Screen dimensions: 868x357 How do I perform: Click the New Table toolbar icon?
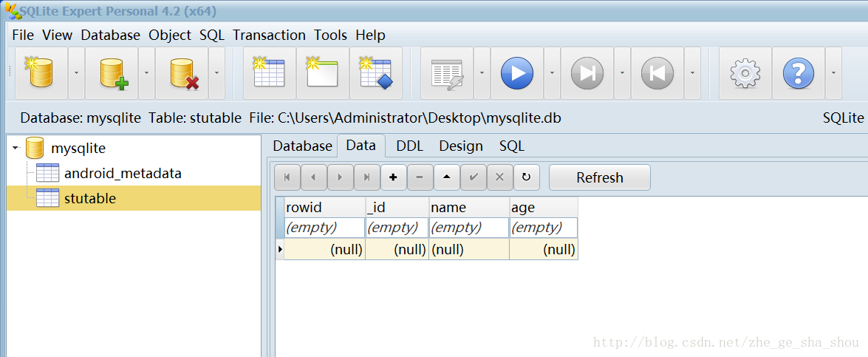click(x=269, y=73)
